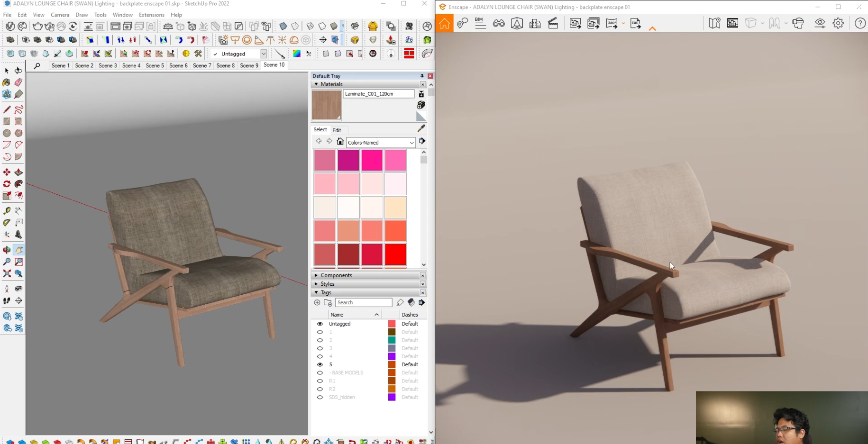Image resolution: width=868 pixels, height=444 pixels.
Task: Select the bright red color swatch
Action: pos(395,254)
